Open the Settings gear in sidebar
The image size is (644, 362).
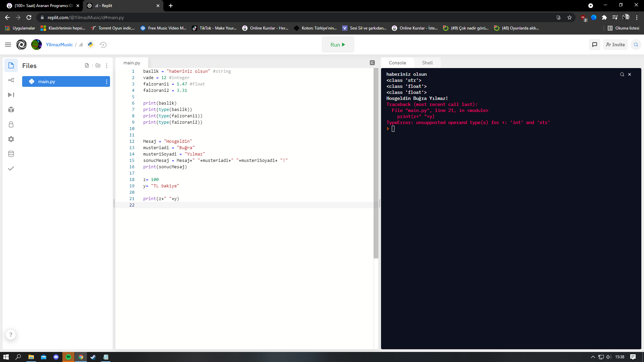[x=11, y=139]
